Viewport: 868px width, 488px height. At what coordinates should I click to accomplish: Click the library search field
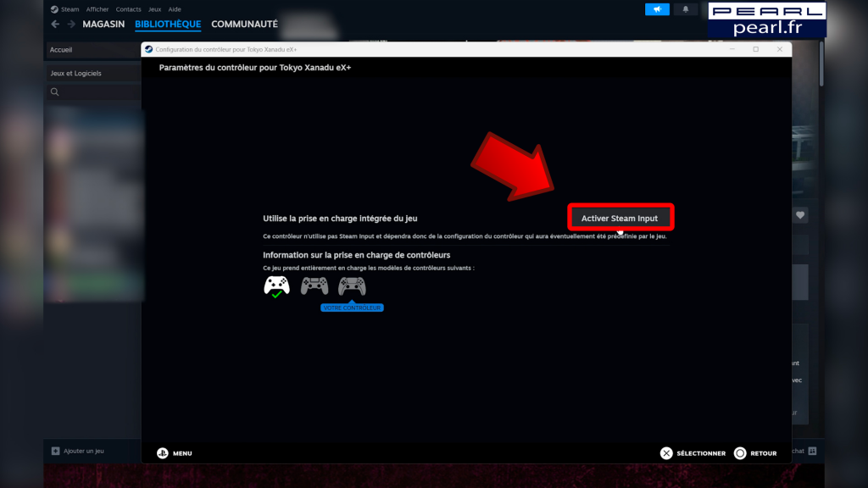tap(93, 91)
